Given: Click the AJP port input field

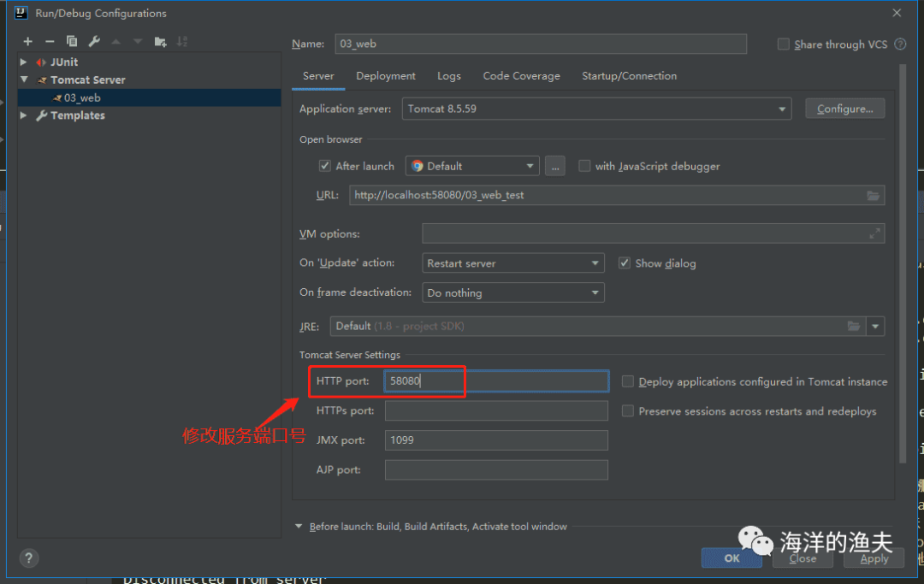Looking at the screenshot, I should pos(496,469).
